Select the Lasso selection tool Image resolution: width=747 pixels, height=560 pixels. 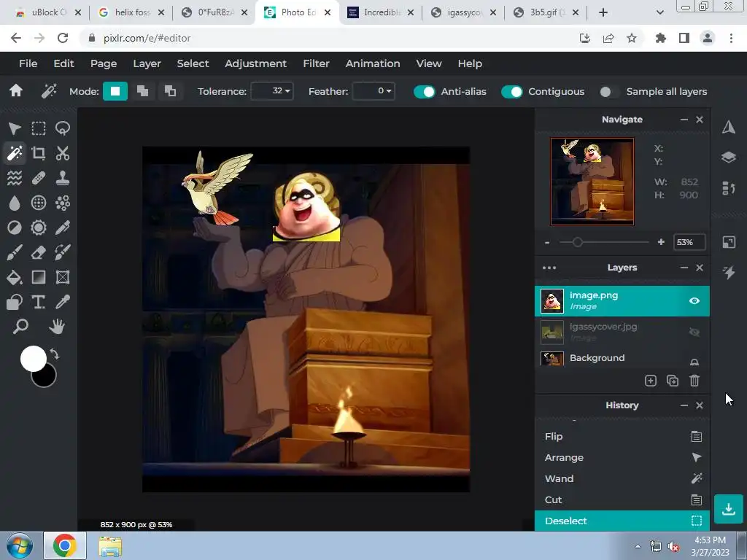pos(63,128)
